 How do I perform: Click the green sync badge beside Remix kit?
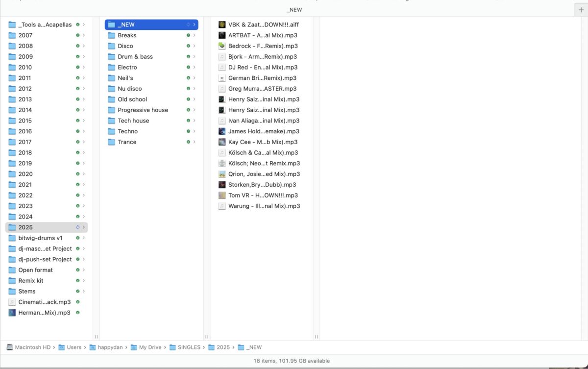tap(77, 280)
